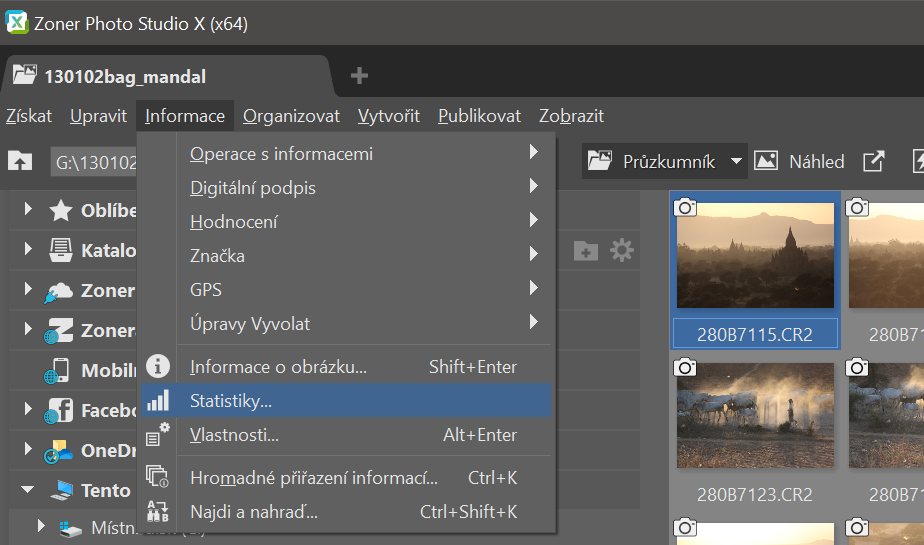Choose Hromadné přiřazení informací entry

point(346,478)
